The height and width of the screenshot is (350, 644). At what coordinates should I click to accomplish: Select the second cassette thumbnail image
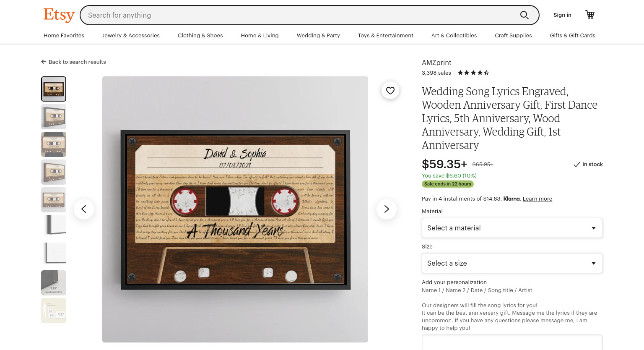(x=54, y=117)
